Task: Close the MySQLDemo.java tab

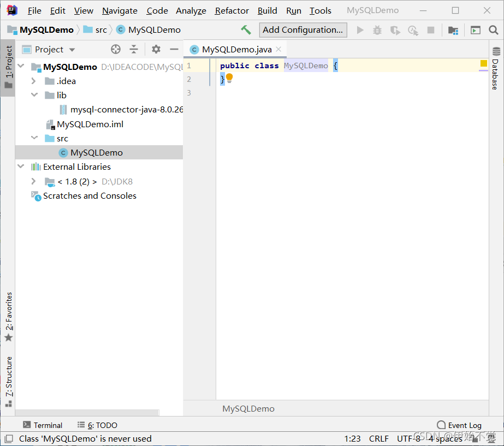Action: coord(278,49)
